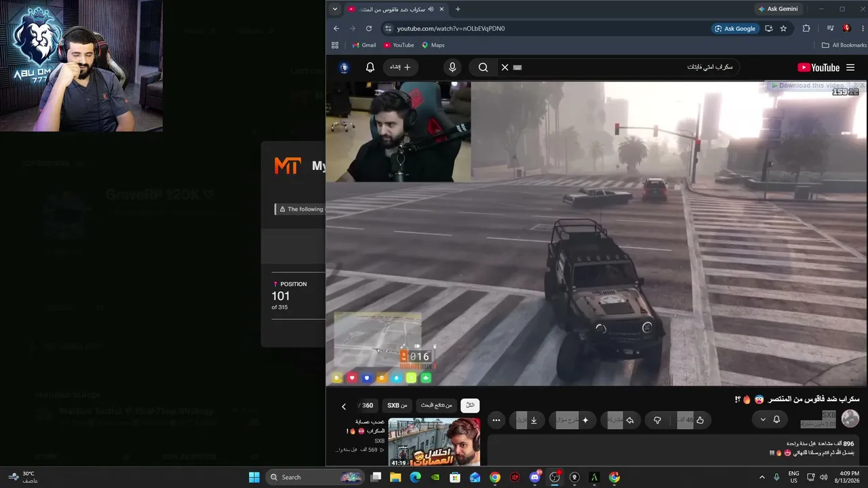Close the YouTube browser tab
This screenshot has height=488, width=868.
click(x=441, y=9)
